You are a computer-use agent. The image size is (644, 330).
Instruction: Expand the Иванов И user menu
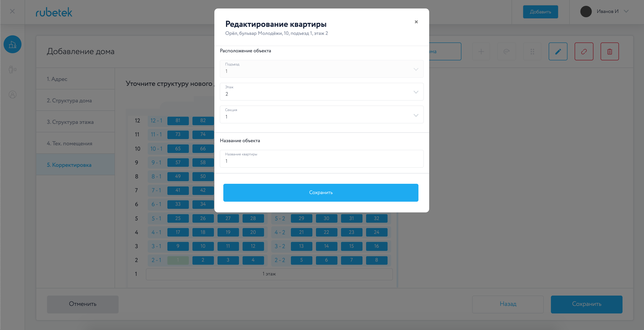[626, 11]
